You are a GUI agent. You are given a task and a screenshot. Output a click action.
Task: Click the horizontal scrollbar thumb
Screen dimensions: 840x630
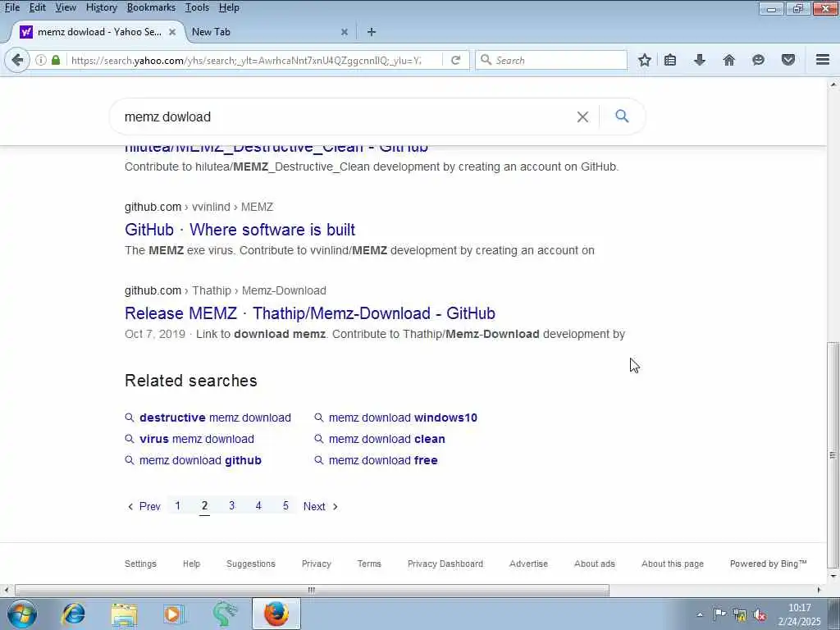click(312, 591)
